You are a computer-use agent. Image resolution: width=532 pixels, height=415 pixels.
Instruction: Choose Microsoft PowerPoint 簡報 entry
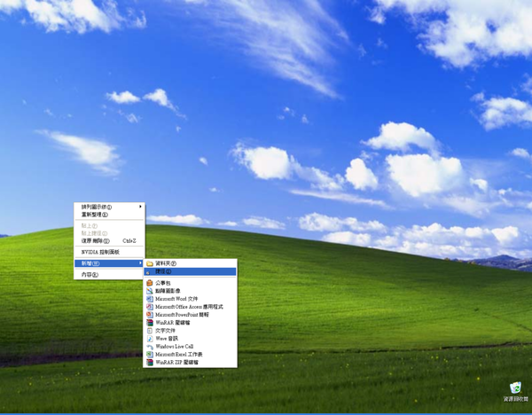[x=190, y=315]
